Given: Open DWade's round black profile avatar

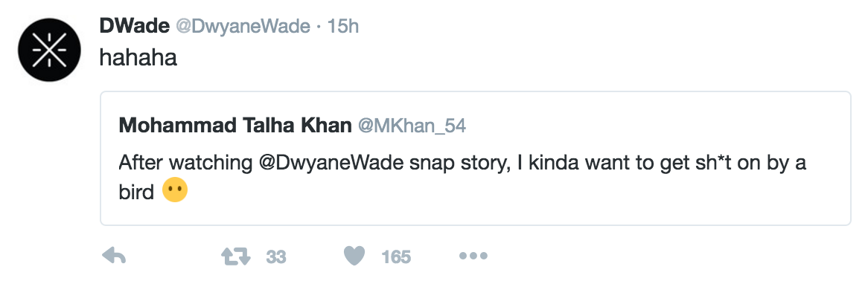Looking at the screenshot, I should 49,50.
